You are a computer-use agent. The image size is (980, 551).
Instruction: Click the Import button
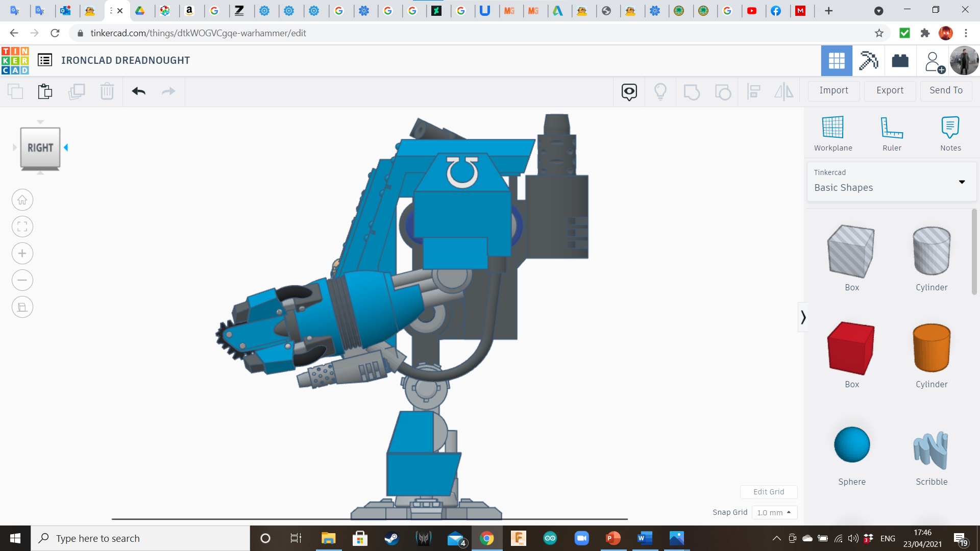pyautogui.click(x=834, y=90)
